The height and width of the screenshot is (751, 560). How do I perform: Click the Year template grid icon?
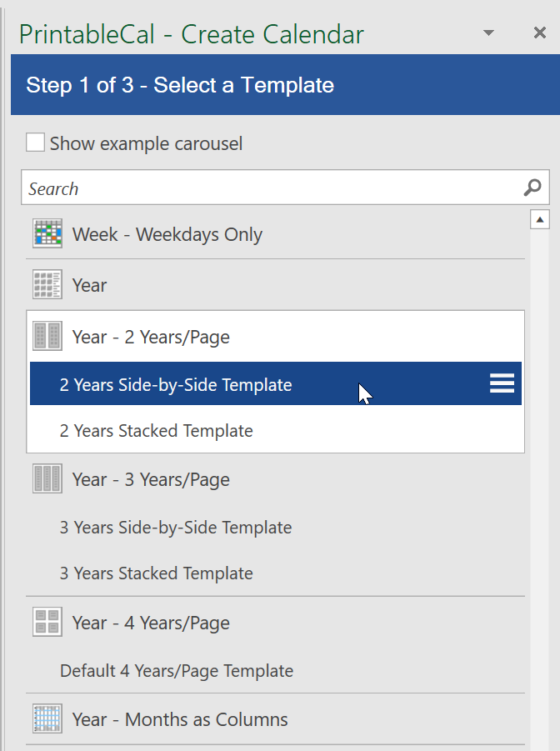tap(47, 284)
